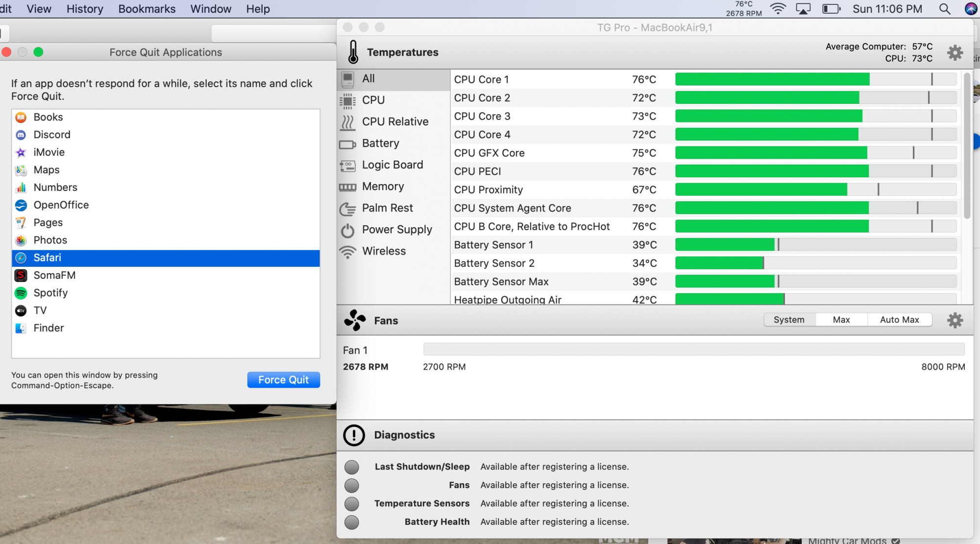The image size is (980, 544).
Task: Open the Help menu
Action: (258, 9)
